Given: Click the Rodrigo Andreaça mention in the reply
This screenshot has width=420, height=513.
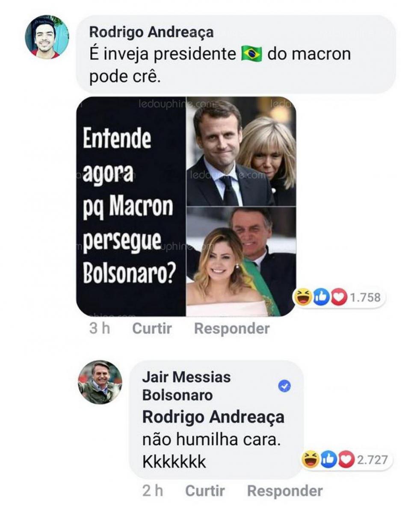Looking at the screenshot, I should pos(213,417).
